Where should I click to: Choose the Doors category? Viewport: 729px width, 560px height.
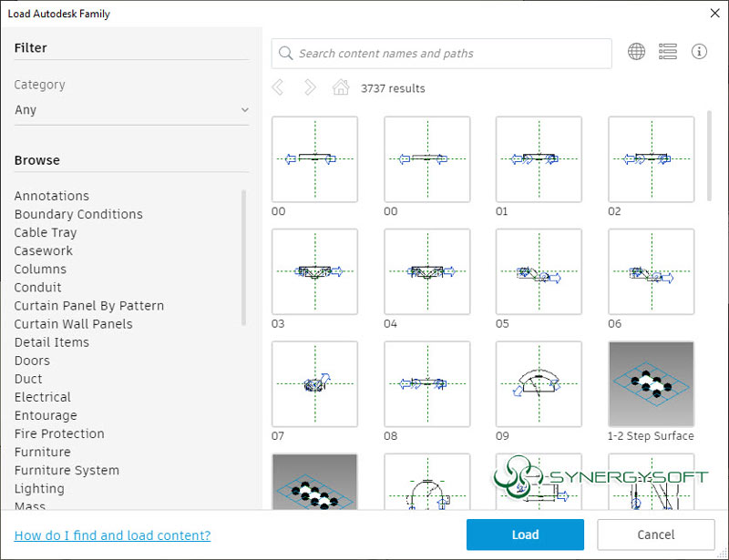pos(32,361)
